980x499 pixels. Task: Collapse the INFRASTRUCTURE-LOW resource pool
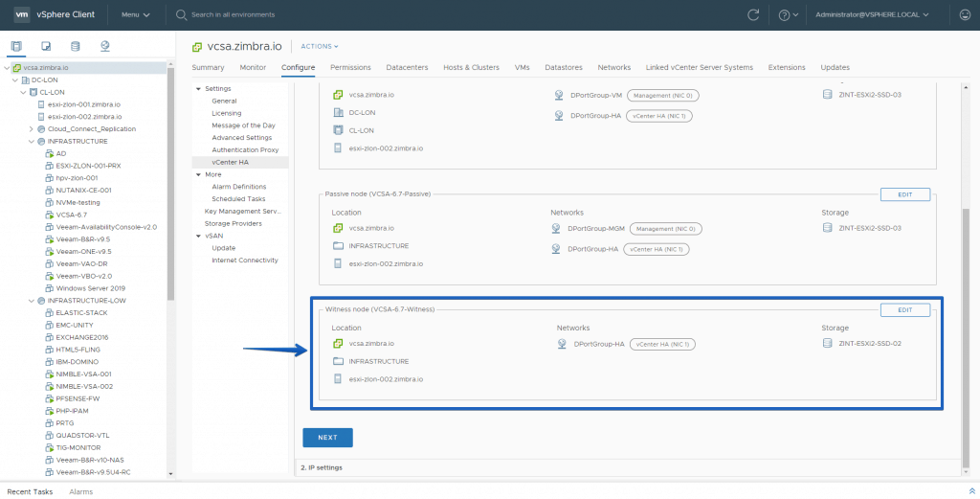pyautogui.click(x=32, y=300)
